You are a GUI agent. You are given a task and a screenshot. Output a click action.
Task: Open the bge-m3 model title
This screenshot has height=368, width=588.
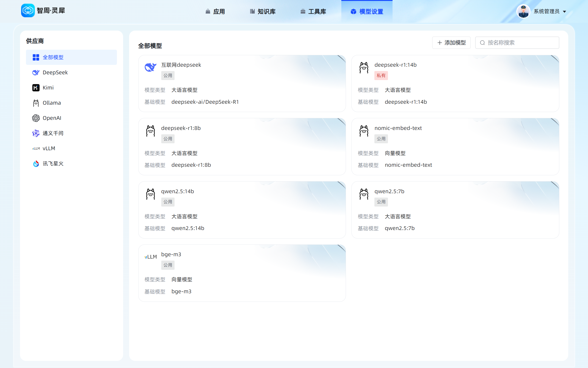click(171, 255)
